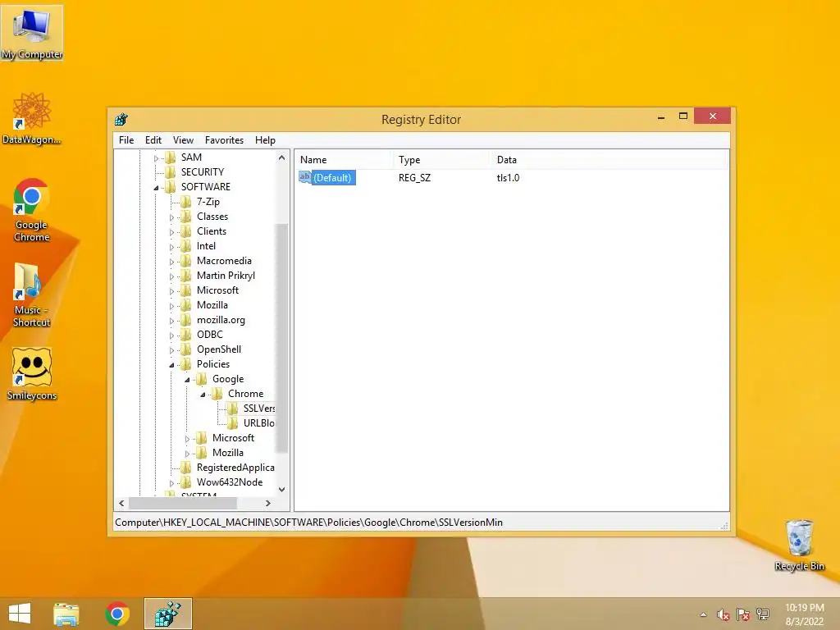Select the SAM folder icon
Screen dimensions: 840x630
171,157
